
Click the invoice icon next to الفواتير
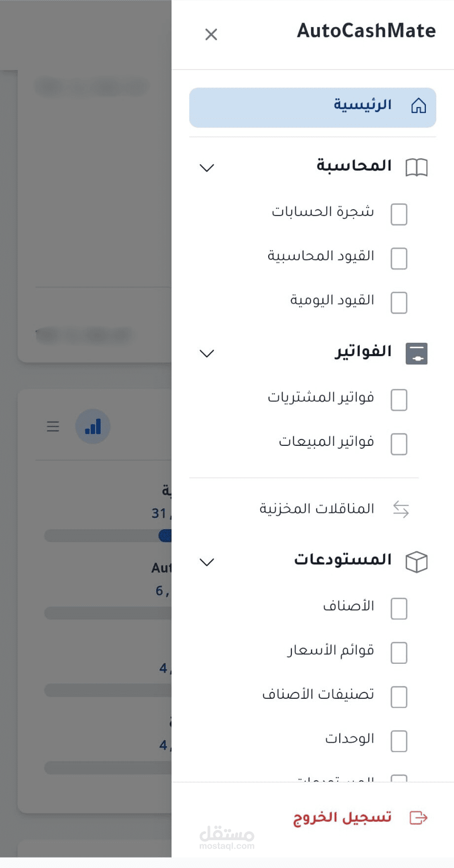pos(417,354)
